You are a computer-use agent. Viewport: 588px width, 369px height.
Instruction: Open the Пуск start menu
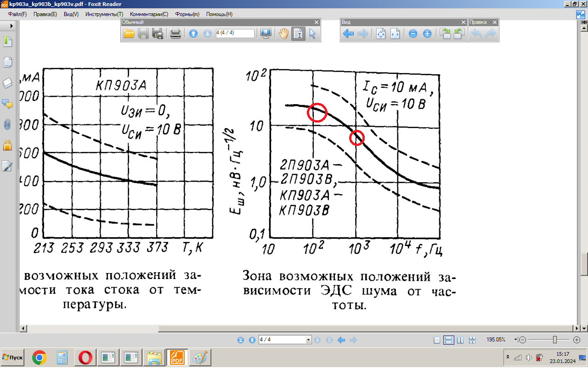(x=12, y=357)
